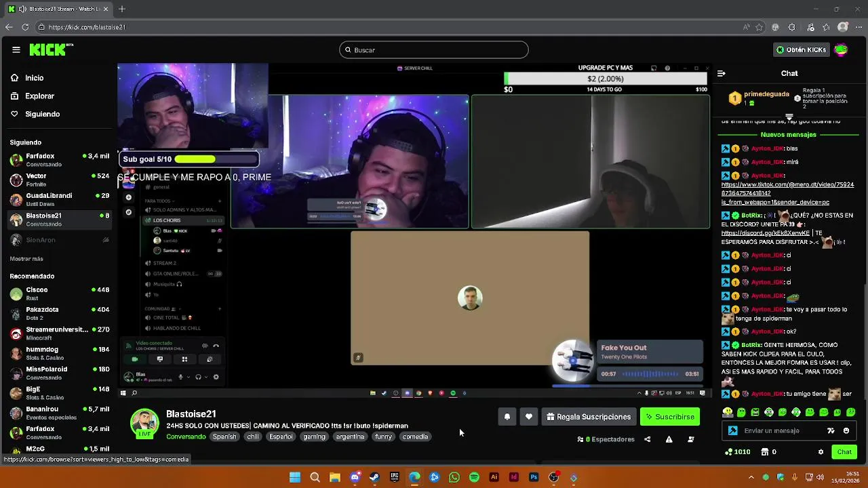
Task: Open Spotify from the Windows taskbar
Action: pos(474,477)
